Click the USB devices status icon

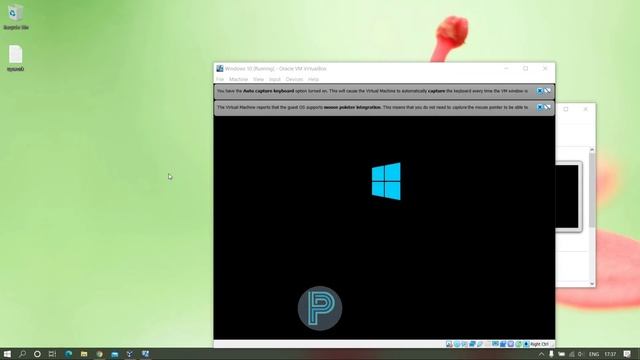(480, 344)
